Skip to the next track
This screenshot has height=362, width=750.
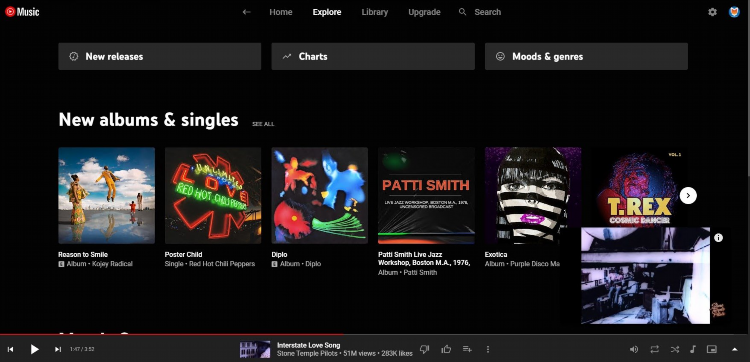tap(58, 349)
